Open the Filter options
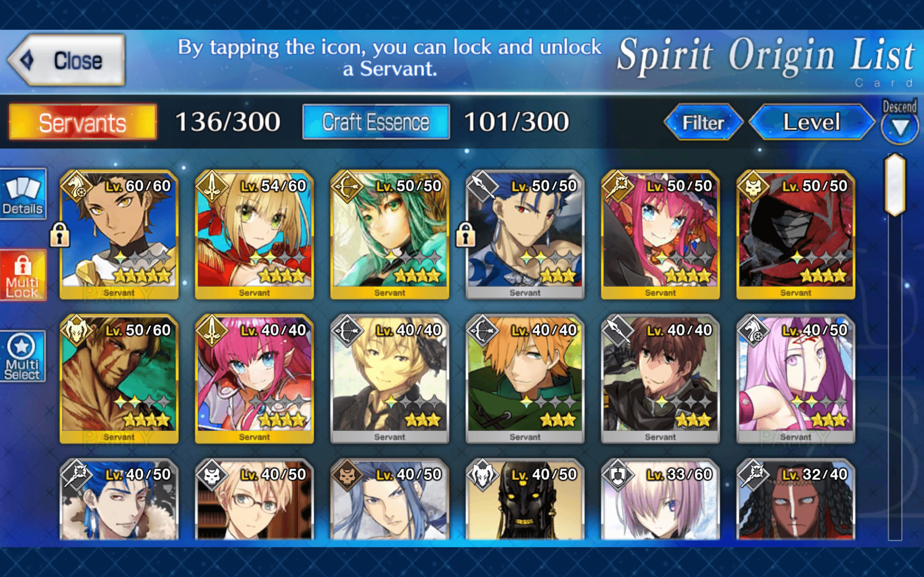924x577 pixels. point(703,123)
